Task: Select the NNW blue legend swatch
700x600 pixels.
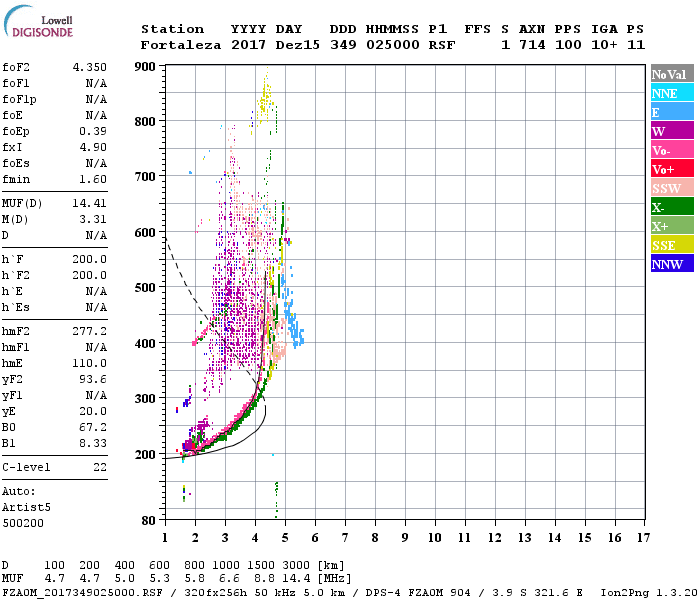Action: click(671, 264)
